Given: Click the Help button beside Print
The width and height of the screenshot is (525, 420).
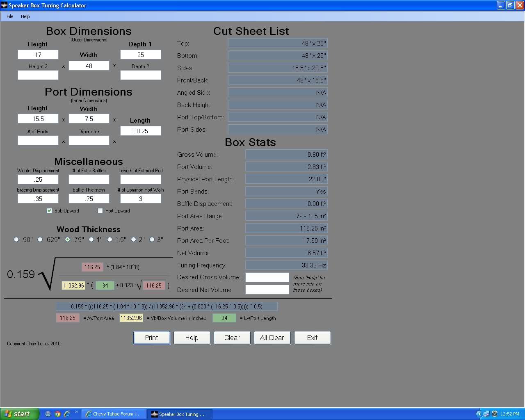Looking at the screenshot, I should click(192, 338).
